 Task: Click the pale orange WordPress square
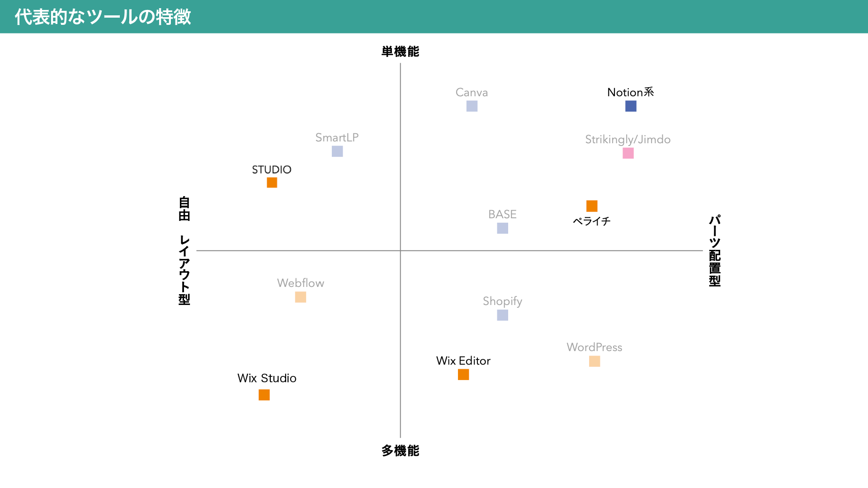[x=594, y=361]
